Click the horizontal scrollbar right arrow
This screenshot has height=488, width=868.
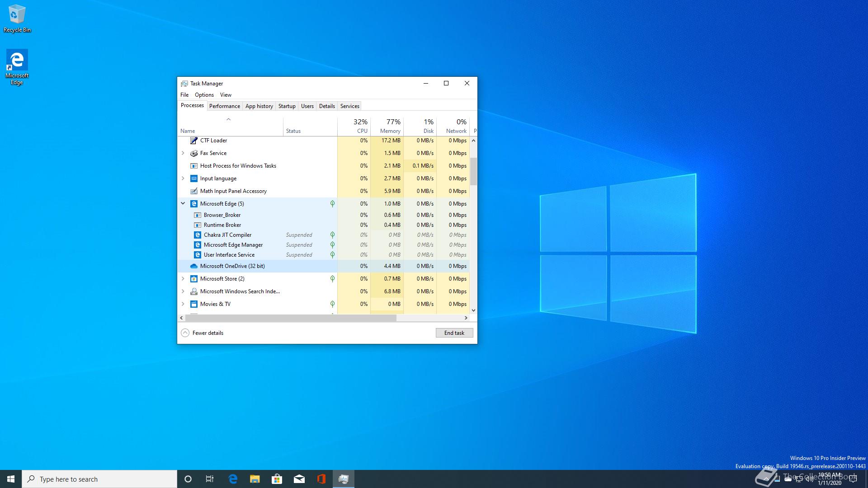point(466,318)
